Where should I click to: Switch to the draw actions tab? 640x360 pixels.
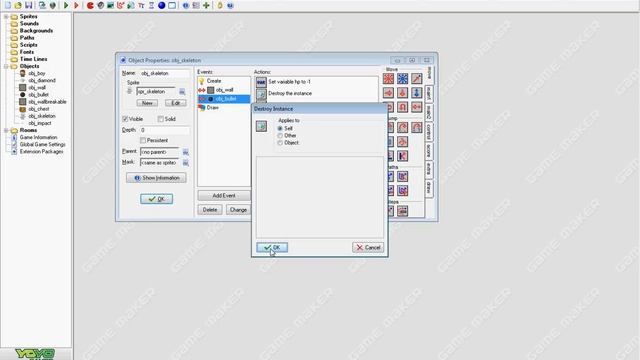click(x=429, y=187)
